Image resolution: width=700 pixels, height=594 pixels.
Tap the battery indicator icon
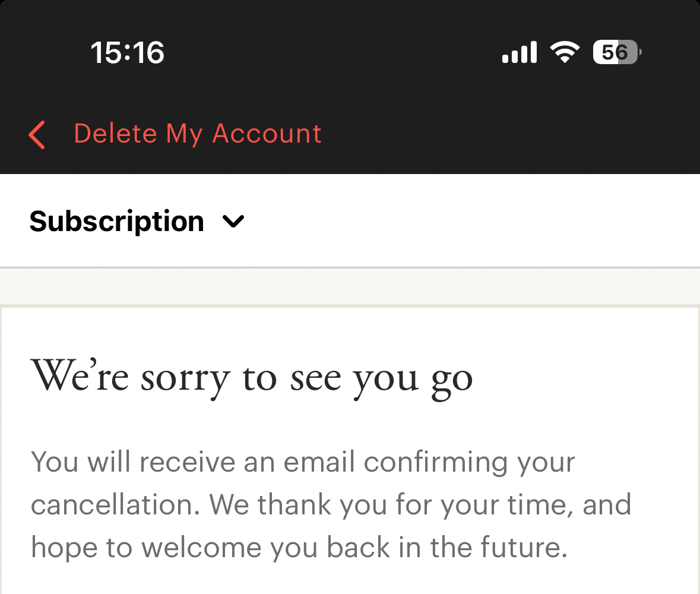click(x=617, y=52)
